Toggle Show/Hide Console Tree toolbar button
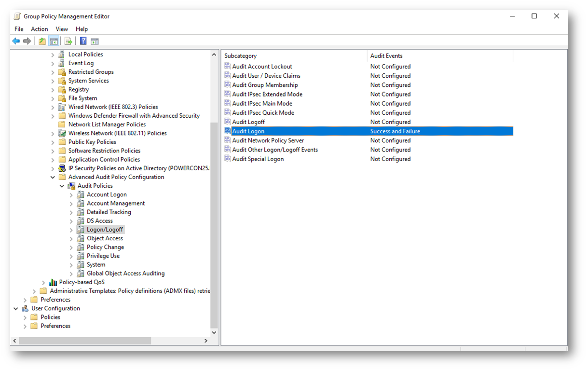This screenshot has width=588, height=371. [x=54, y=41]
